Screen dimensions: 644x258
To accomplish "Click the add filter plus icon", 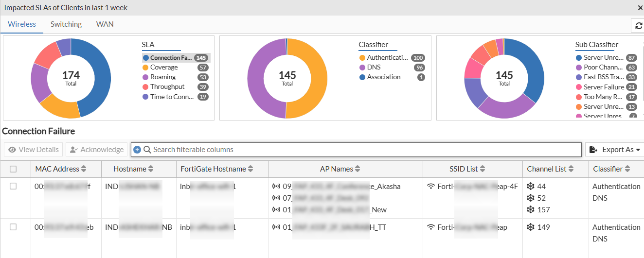I will coord(137,150).
